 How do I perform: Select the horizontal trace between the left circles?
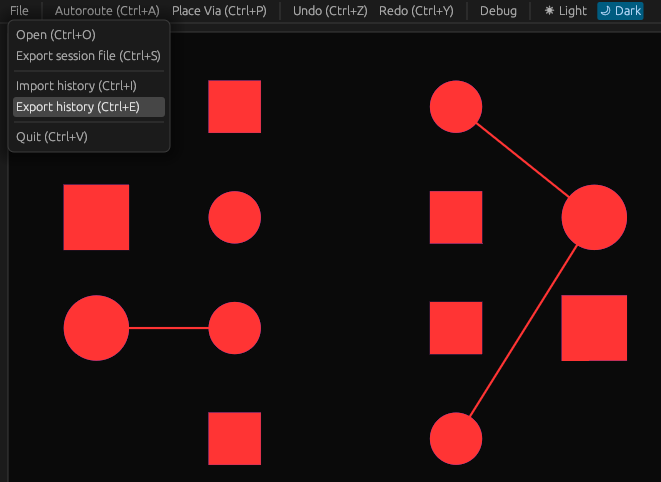coord(168,328)
